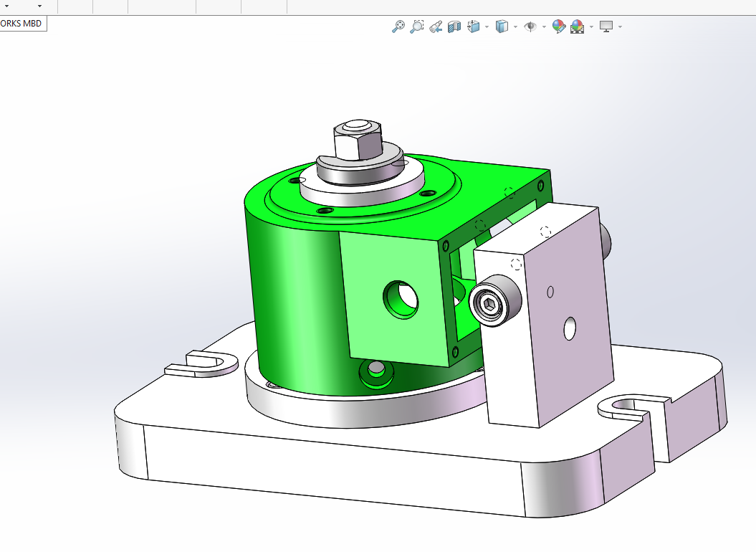The height and width of the screenshot is (552, 756).
Task: Click the Display Style cube icon
Action: click(x=502, y=27)
